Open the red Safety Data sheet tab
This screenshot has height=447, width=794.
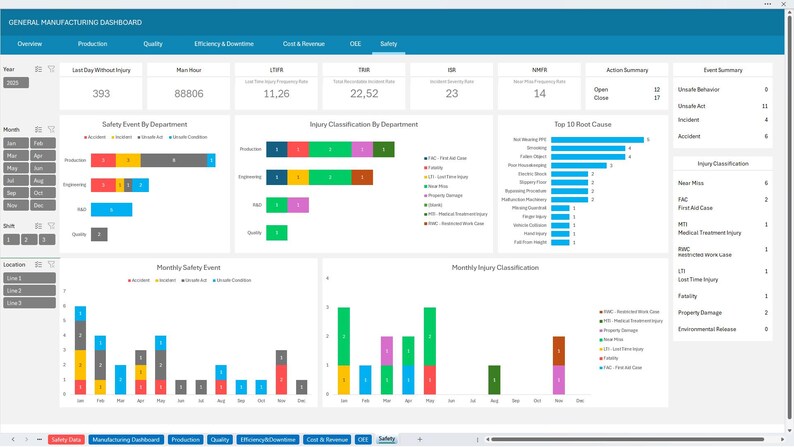pos(66,439)
